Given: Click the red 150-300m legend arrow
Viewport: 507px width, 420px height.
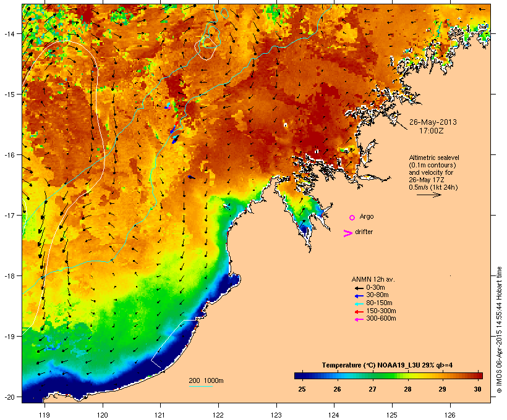Looking at the screenshot, I should pyautogui.click(x=359, y=312).
